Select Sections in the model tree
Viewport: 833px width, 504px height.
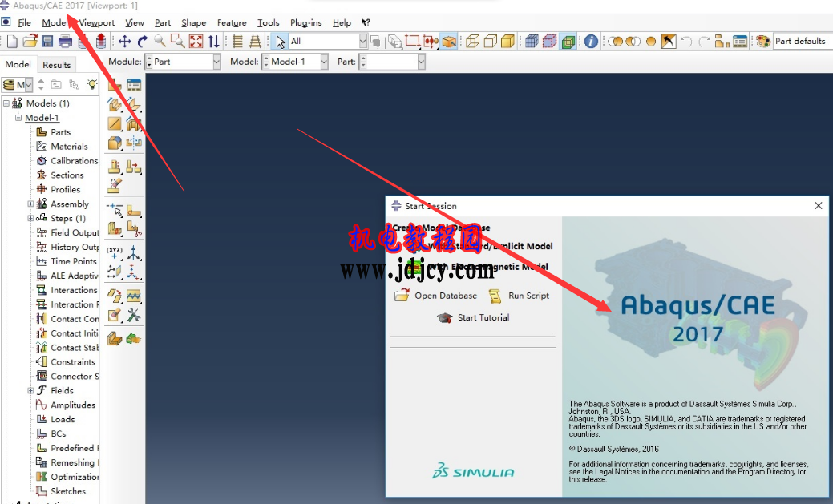coord(67,175)
